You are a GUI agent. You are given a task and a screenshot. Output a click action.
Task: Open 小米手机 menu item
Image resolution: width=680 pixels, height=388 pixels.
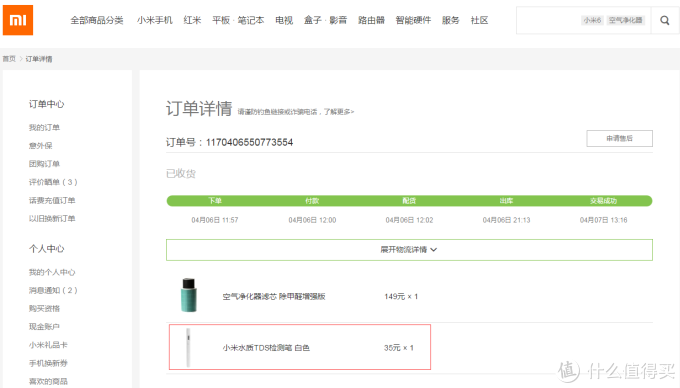point(154,20)
